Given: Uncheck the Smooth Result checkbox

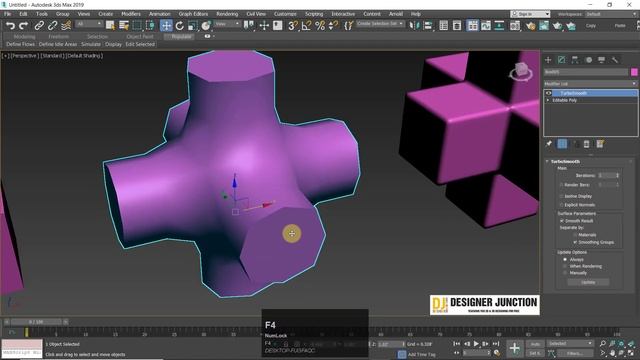Looking at the screenshot, I should pyautogui.click(x=562, y=221).
